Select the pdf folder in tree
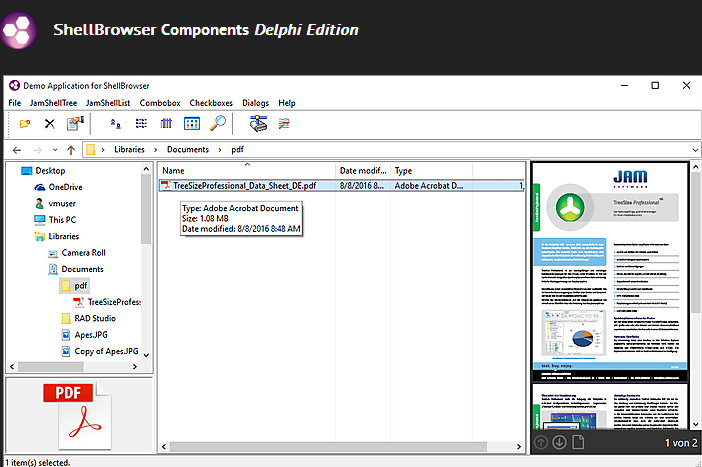This screenshot has width=702, height=467. pos(74,286)
